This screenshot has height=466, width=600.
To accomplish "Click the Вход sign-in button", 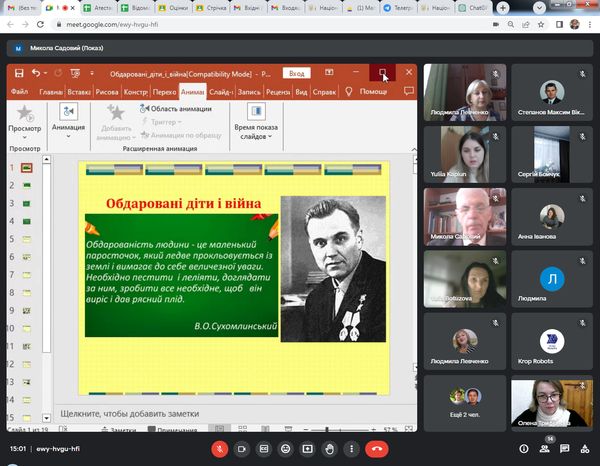I will pyautogui.click(x=295, y=73).
